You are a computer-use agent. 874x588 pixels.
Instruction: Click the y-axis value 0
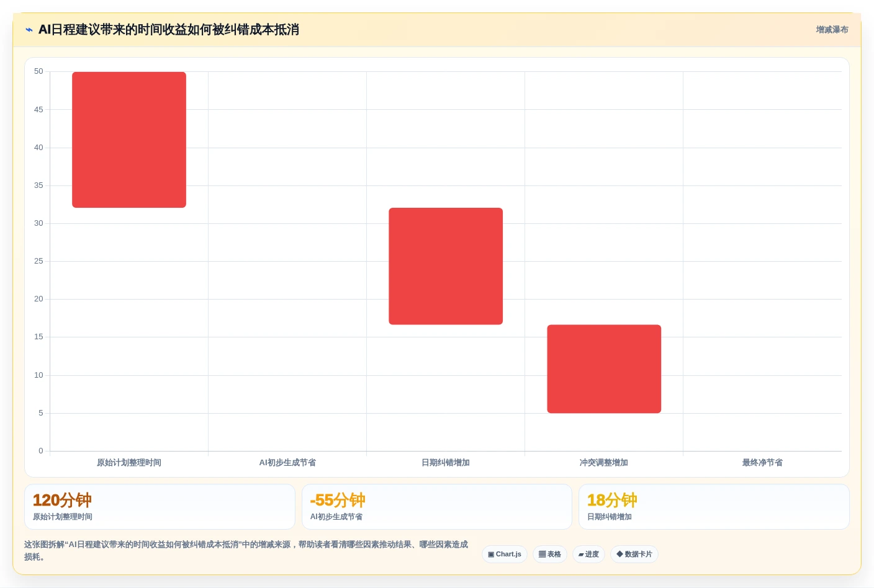[x=41, y=451]
